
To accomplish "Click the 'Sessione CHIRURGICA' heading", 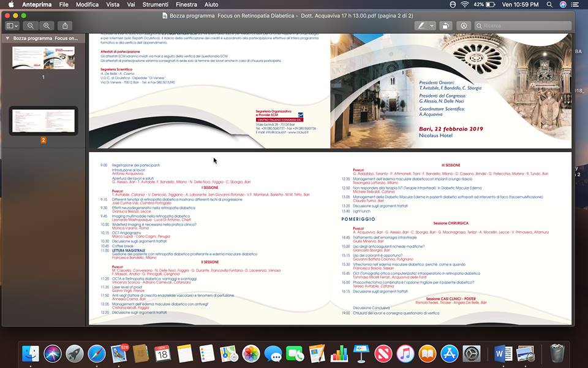I will [x=451, y=223].
